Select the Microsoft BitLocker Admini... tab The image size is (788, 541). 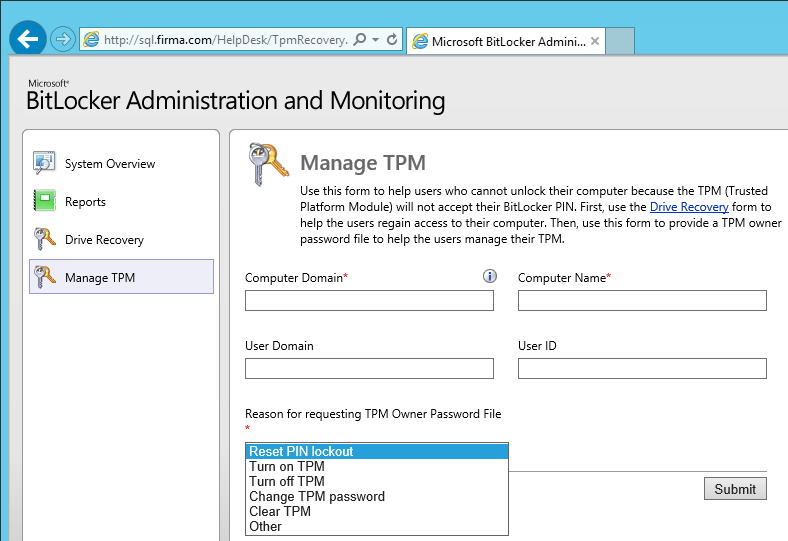point(506,41)
